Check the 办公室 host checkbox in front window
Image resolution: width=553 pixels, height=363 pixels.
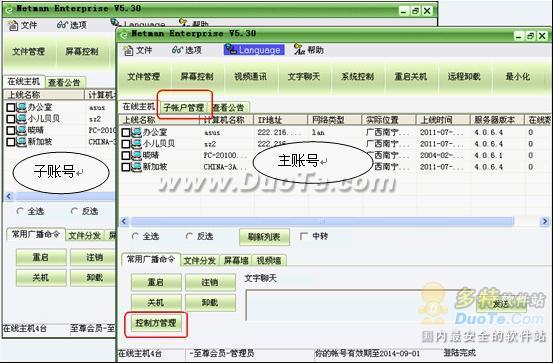tap(126, 132)
